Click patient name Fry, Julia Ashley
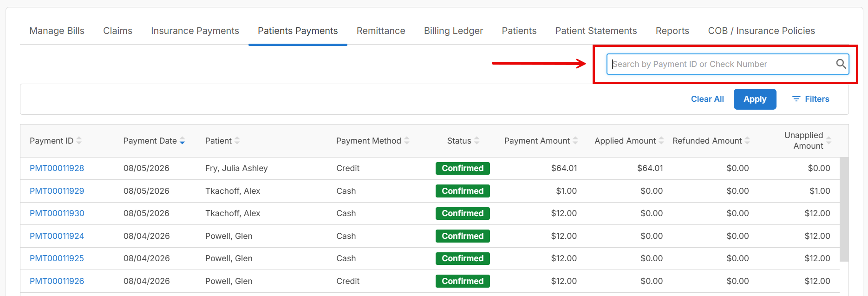868x296 pixels. pyautogui.click(x=236, y=168)
